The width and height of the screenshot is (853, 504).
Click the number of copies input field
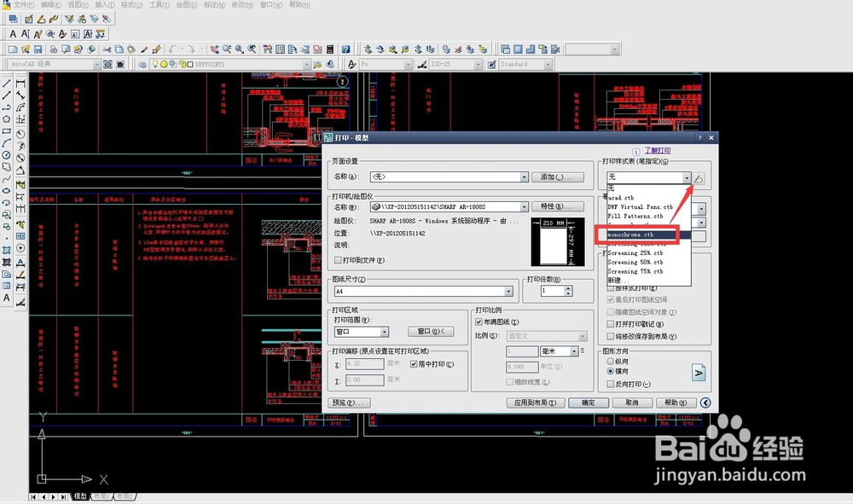click(552, 291)
